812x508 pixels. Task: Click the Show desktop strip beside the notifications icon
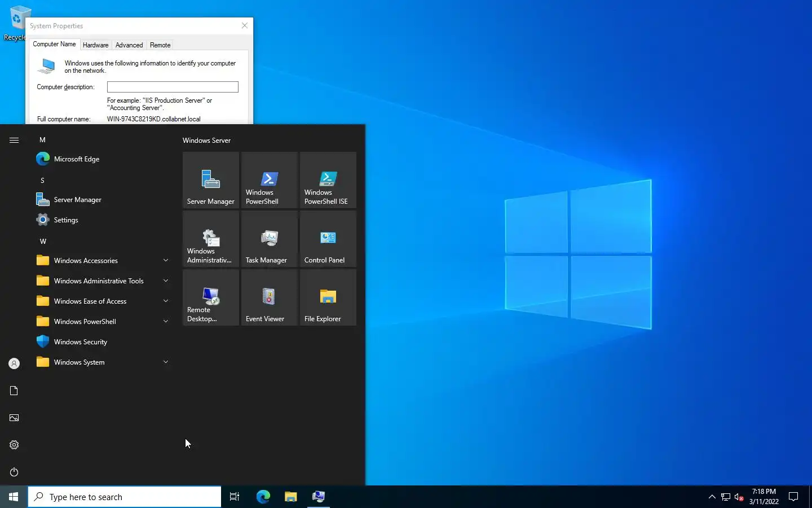point(810,497)
